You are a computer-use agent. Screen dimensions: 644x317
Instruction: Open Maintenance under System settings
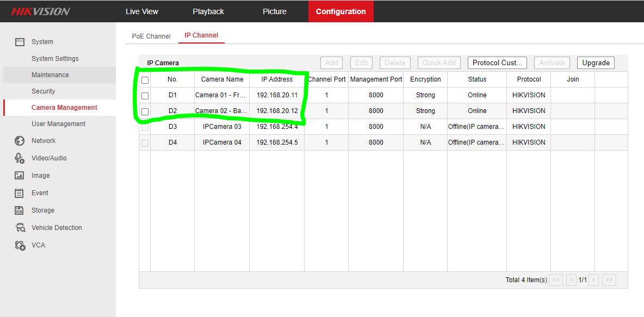pos(50,75)
